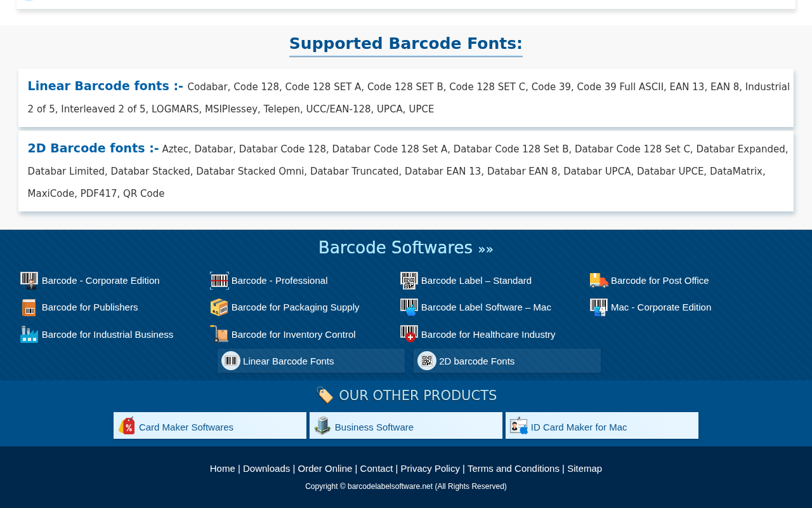The image size is (812, 508).
Task: Click the Barcode Professional icon
Action: [x=219, y=281]
